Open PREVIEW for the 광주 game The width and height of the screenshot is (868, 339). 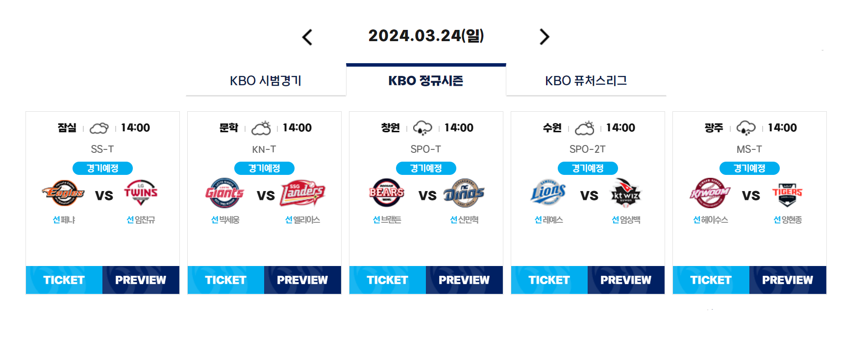[788, 280]
